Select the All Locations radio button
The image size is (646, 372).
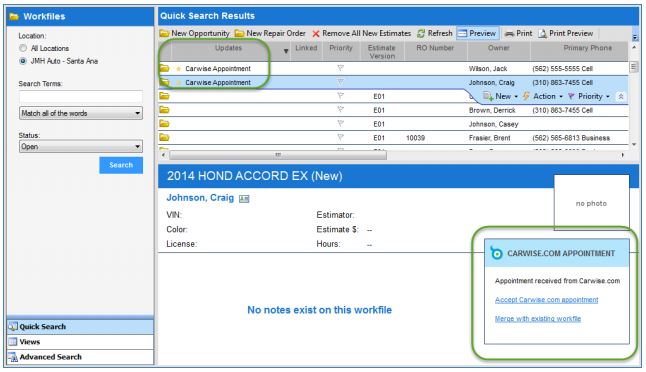pyautogui.click(x=23, y=48)
